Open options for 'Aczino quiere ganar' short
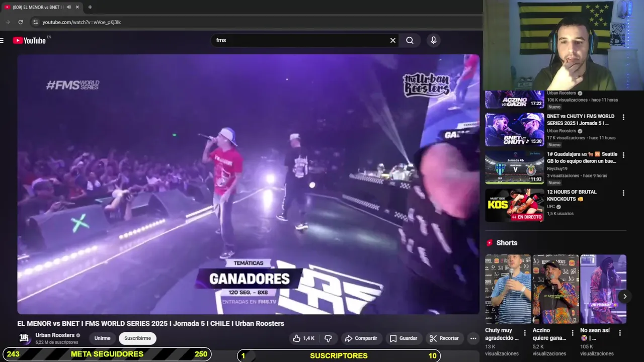This screenshot has width=644, height=362. pos(573,333)
